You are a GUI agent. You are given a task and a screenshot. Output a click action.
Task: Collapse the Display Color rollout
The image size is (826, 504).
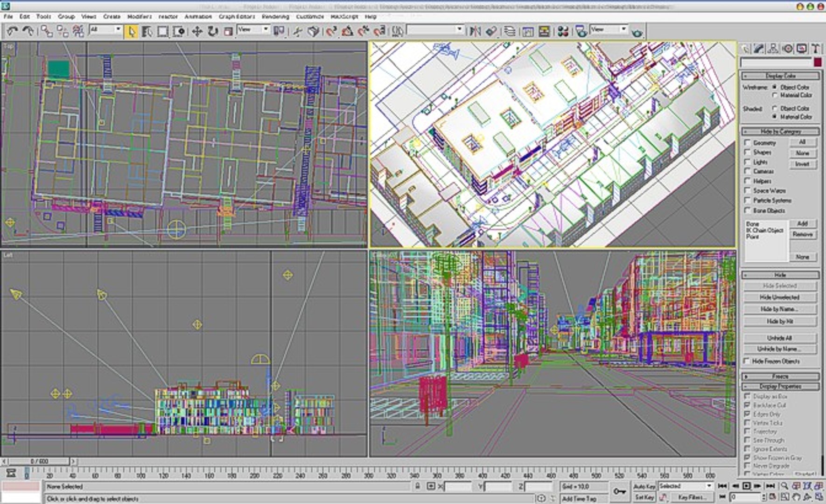click(x=780, y=76)
